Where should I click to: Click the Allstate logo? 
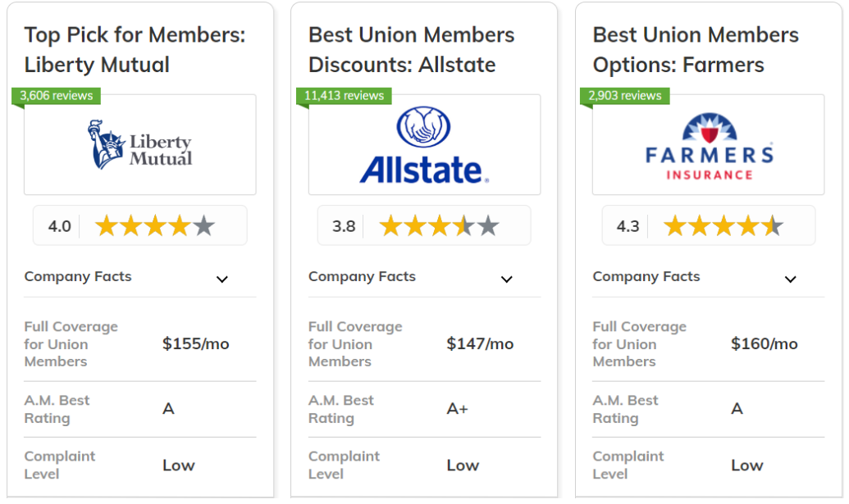424,145
